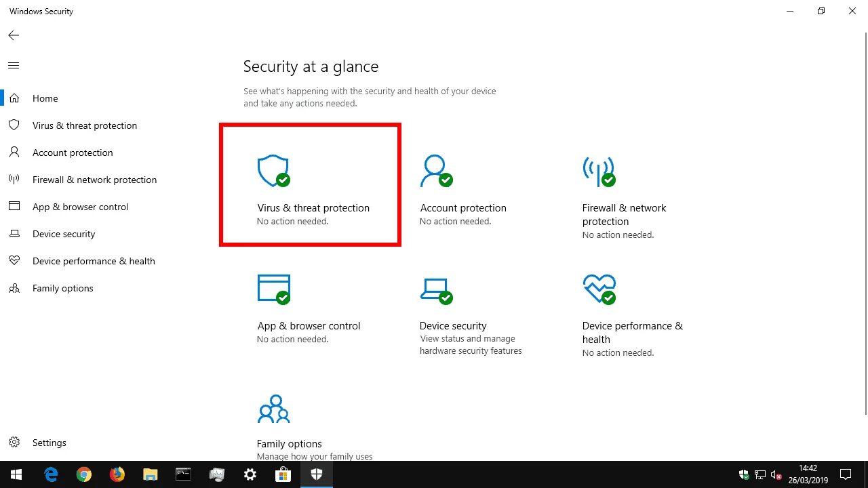Image resolution: width=868 pixels, height=488 pixels.
Task: Restore down the Windows Security window
Action: tap(821, 12)
